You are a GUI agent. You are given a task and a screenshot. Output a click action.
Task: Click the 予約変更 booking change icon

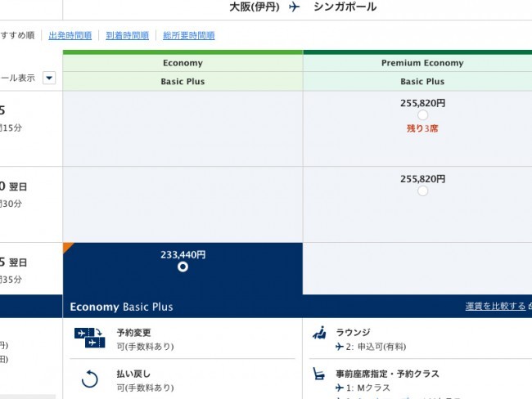click(89, 338)
